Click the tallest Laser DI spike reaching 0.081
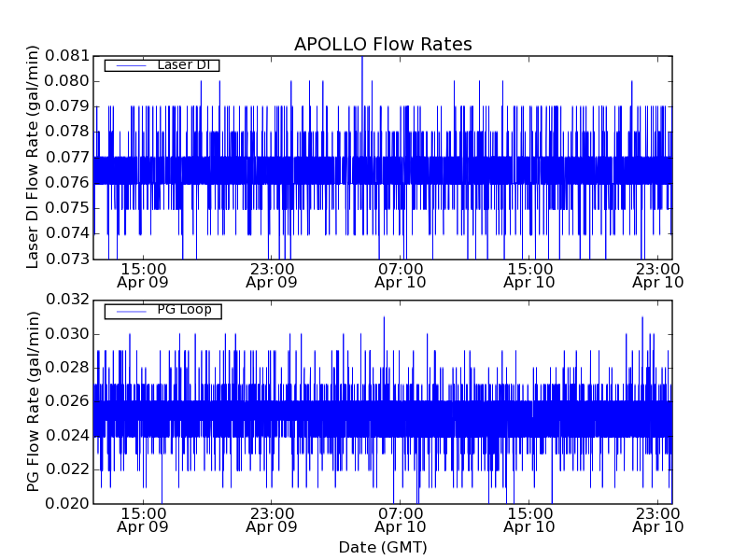The width and height of the screenshot is (747, 560). pyautogui.click(x=362, y=59)
